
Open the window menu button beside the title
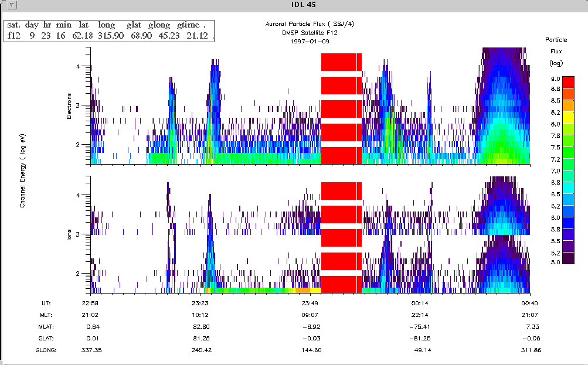(12, 5)
